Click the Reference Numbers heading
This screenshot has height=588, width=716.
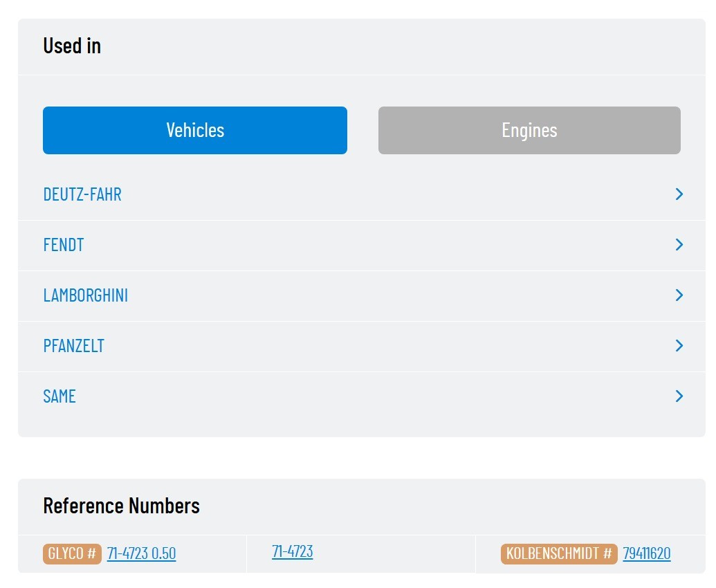122,506
